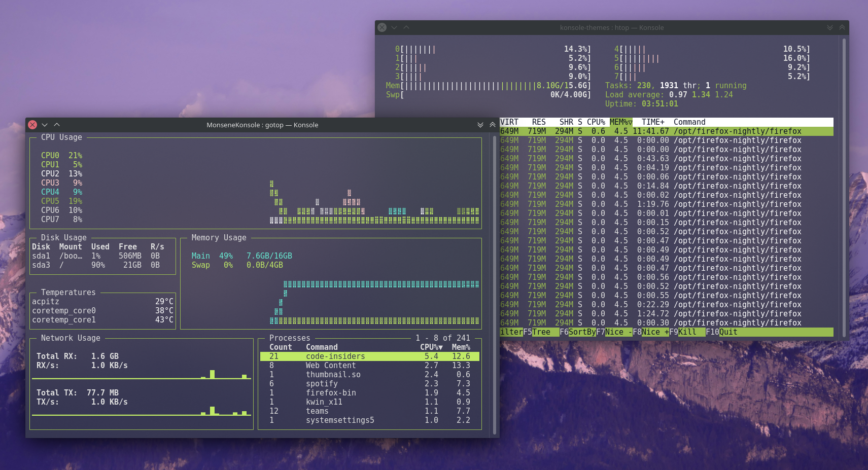Click Main memory 7.6GB/16GB value
868x470 pixels.
[269, 256]
